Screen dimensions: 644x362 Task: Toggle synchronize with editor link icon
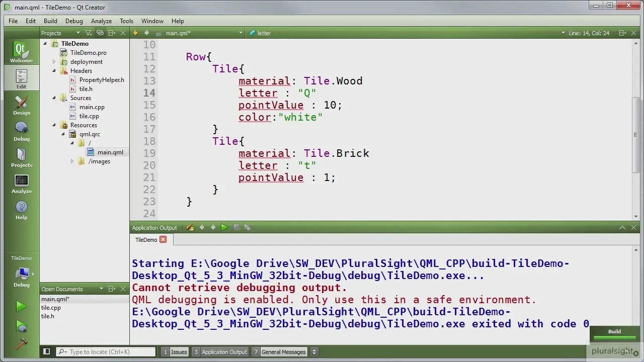click(100, 33)
